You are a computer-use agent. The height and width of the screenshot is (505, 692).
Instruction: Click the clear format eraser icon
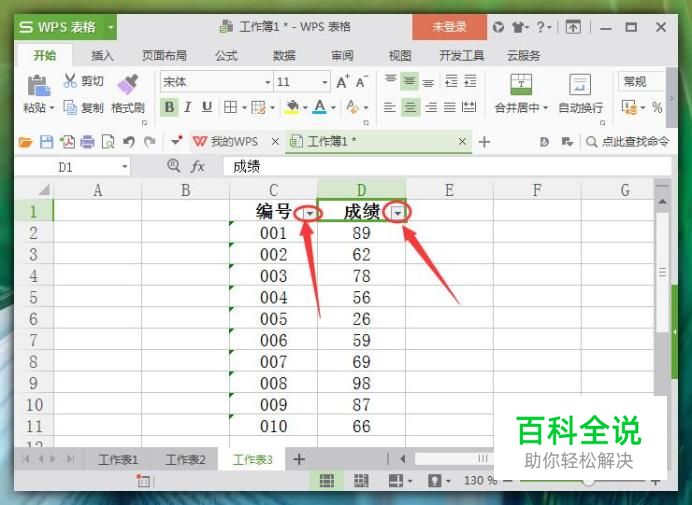point(353,107)
